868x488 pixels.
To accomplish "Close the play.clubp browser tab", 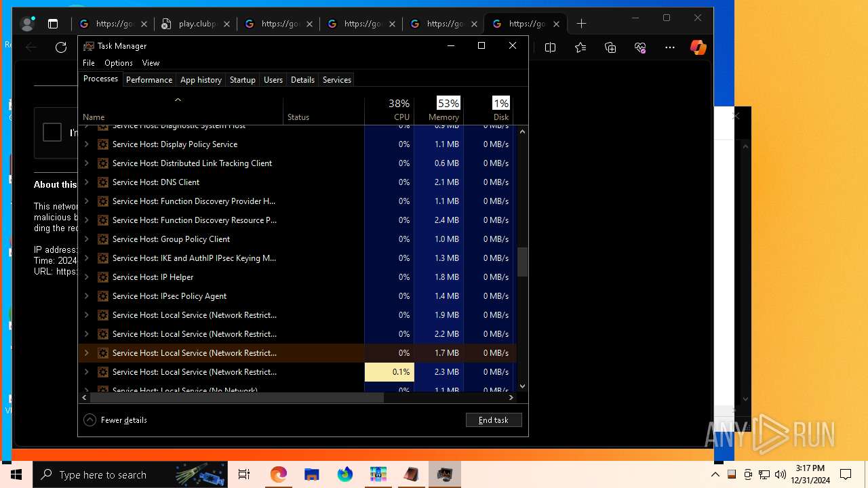I will pyautogui.click(x=227, y=24).
